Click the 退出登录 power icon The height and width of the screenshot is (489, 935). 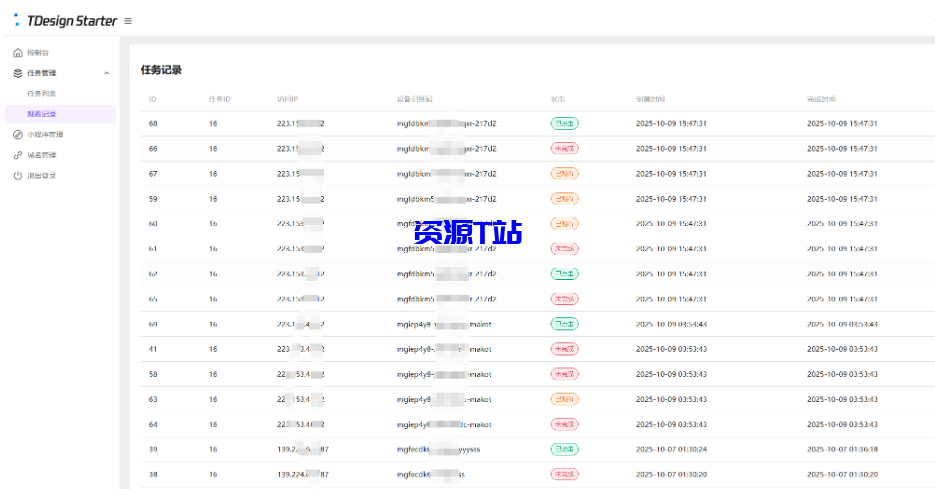(18, 175)
